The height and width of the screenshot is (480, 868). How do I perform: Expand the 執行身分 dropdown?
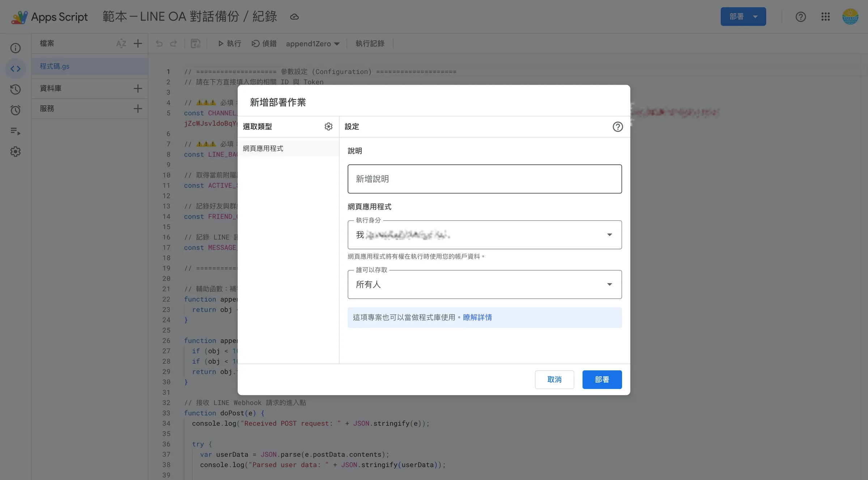coord(485,235)
